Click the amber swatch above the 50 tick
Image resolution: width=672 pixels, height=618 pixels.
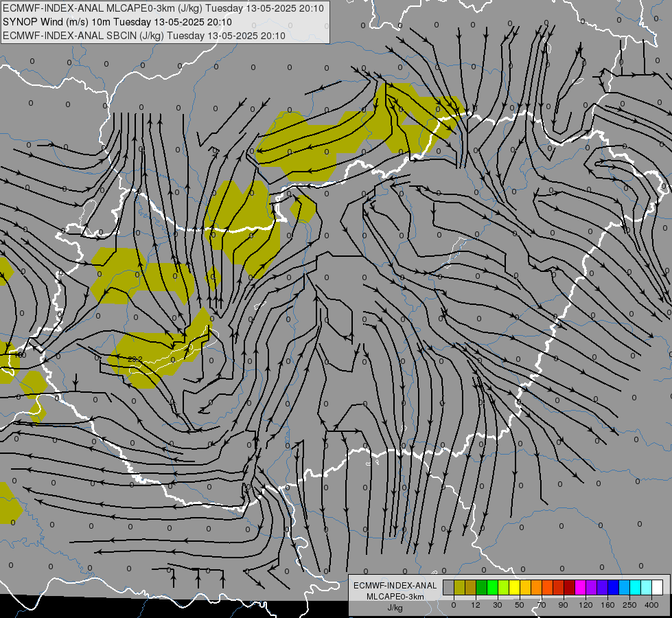525,587
